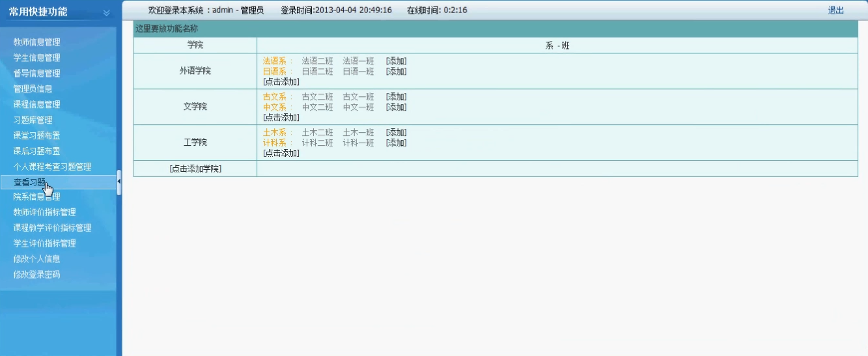Click the 学院 column header
Viewport: 868px width, 356px height.
point(195,46)
